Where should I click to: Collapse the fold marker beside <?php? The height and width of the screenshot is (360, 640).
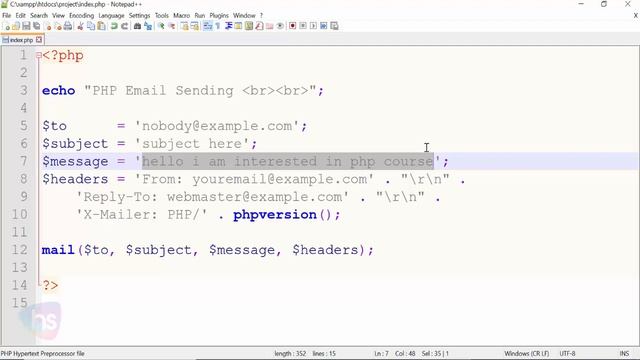(38, 55)
